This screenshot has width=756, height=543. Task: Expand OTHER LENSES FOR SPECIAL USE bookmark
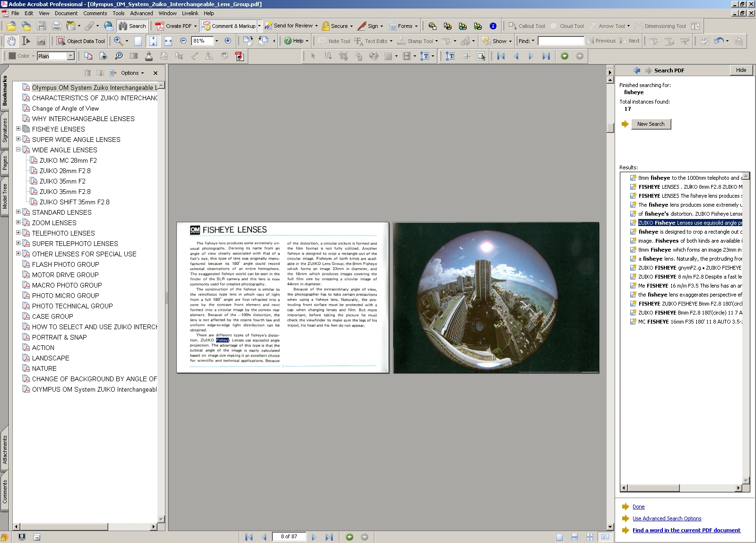tap(18, 254)
